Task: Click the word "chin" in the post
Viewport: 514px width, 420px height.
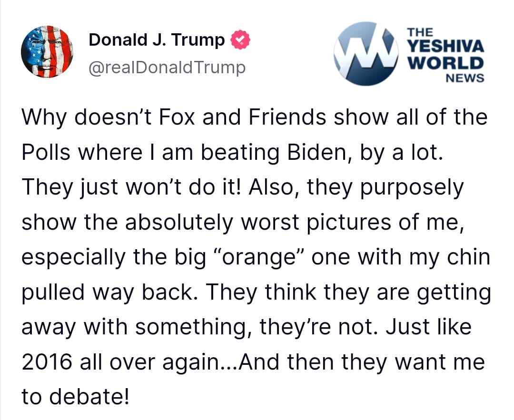Action: (x=469, y=258)
